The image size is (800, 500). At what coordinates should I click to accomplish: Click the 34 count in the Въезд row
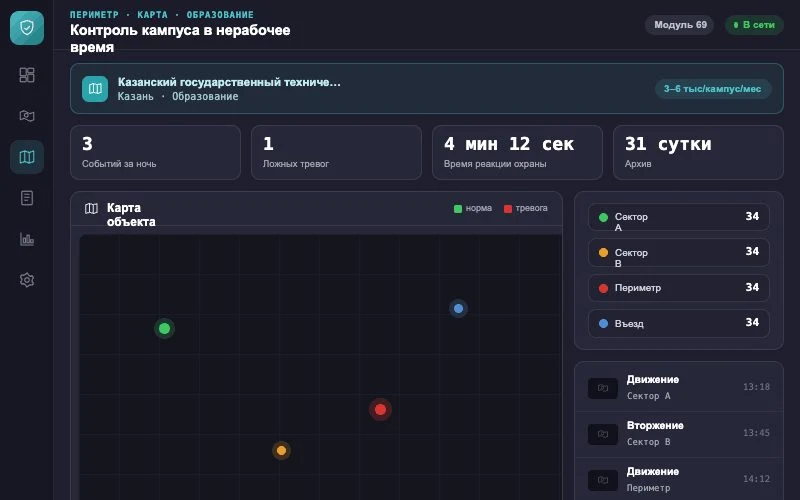[752, 322]
